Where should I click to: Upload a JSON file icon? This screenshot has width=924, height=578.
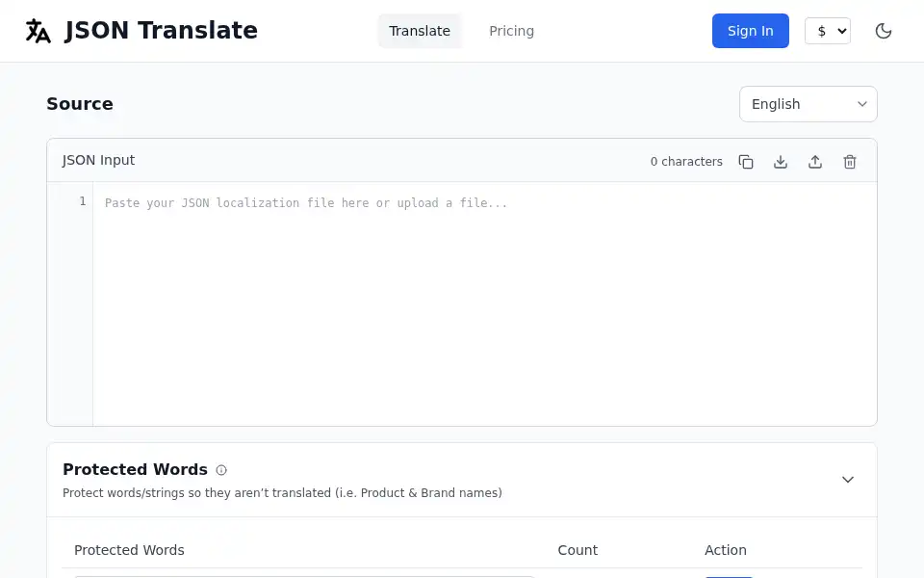815,162
